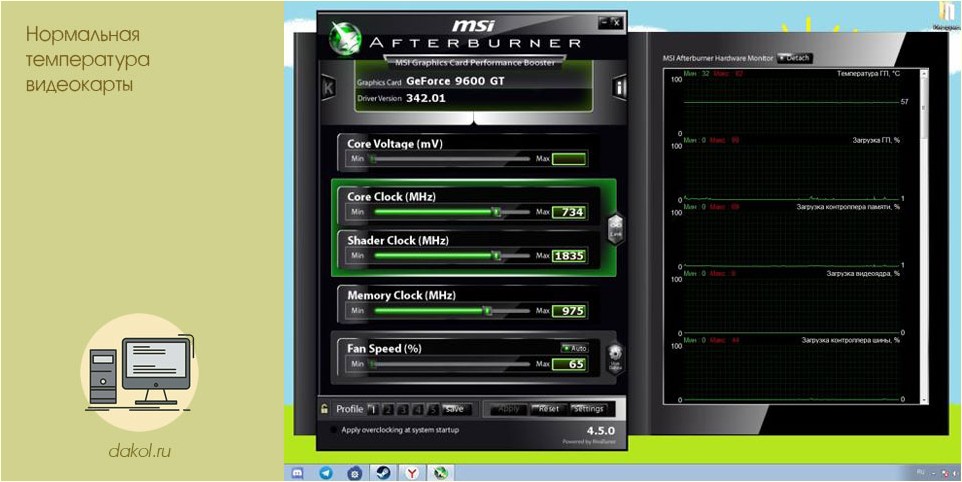Open the desktop folder icon at top right
Viewport: 962px width, 482px height.
coord(945,15)
